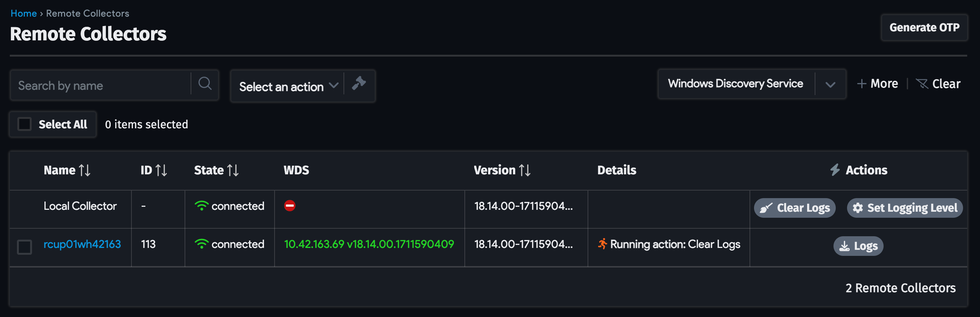Click the red WDS blocked status icon
The image size is (980, 317).
click(x=290, y=206)
